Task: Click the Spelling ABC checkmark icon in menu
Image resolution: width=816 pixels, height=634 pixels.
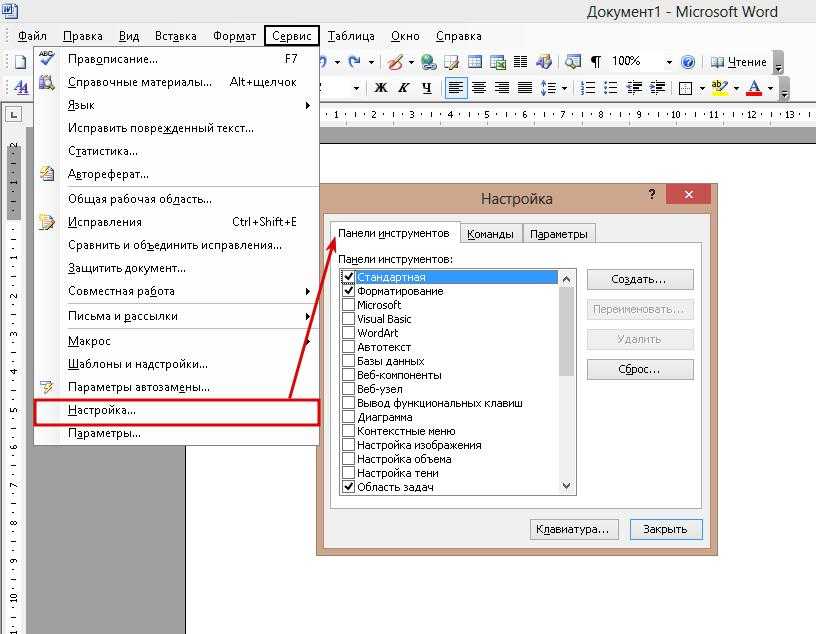Action: click(47, 58)
